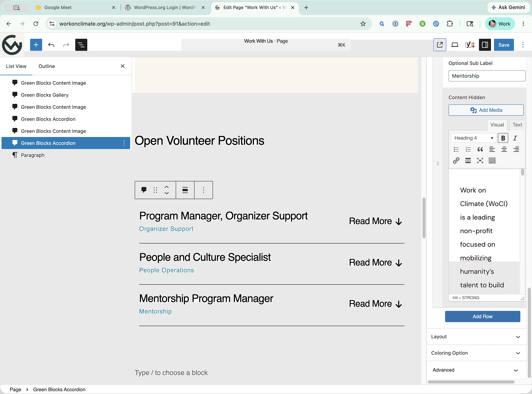Screen dimensions: 532x394
Task: Click the fullscreen distraction-free icon
Action: [x=480, y=160]
